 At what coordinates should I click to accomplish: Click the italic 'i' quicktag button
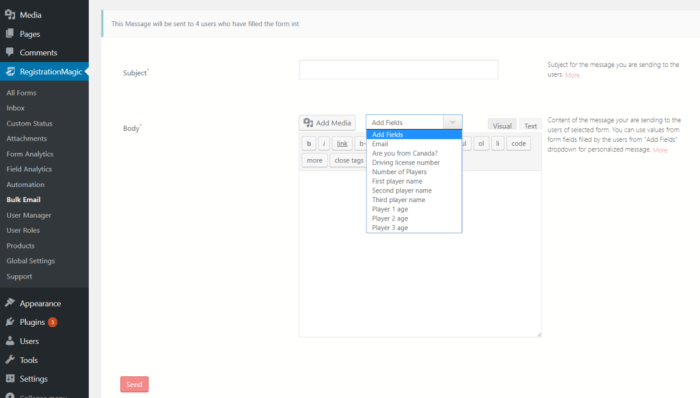324,143
